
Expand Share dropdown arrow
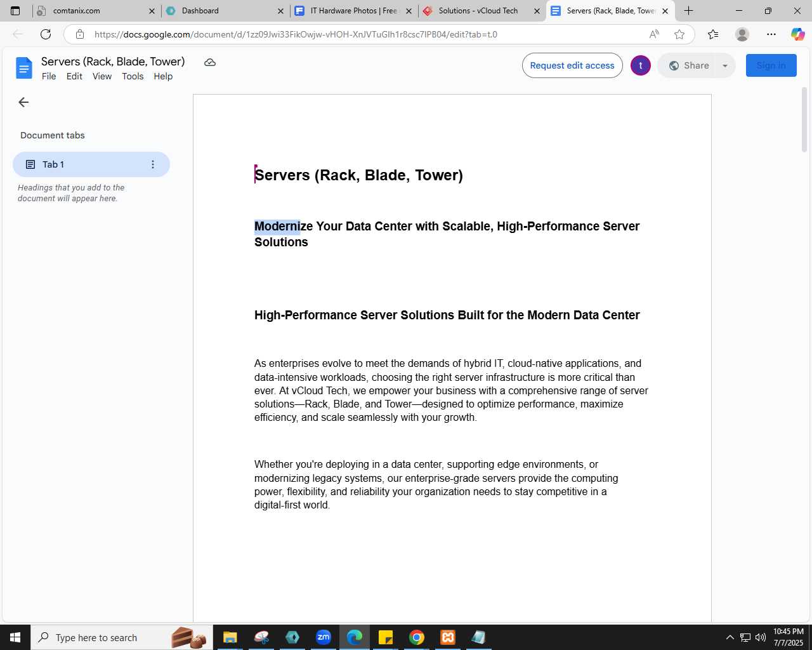pos(725,65)
